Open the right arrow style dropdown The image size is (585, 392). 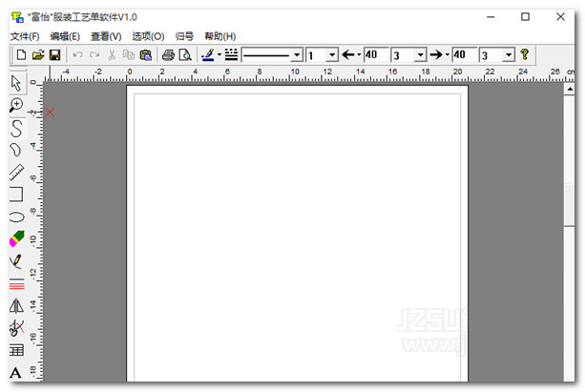point(447,55)
